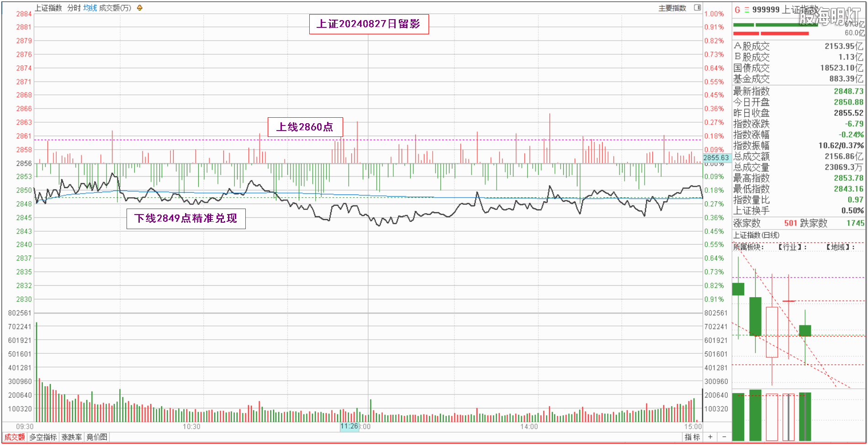Click the 14:00 time label
Viewport: 868px width, 445px height.
coord(529,427)
